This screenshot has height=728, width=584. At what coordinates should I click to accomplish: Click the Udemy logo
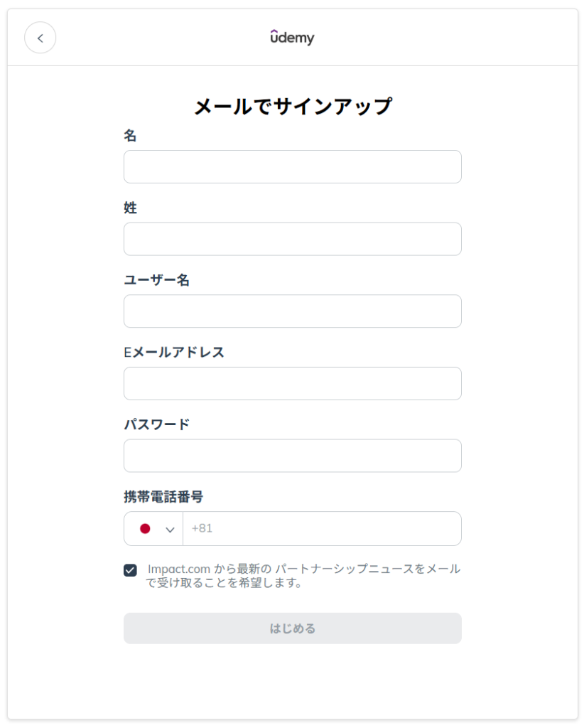(292, 38)
